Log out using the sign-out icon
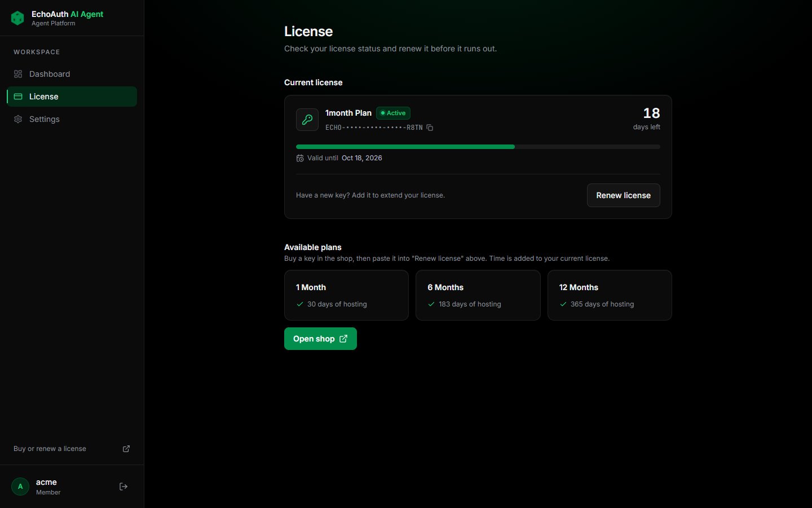This screenshot has width=812, height=508. point(123,487)
